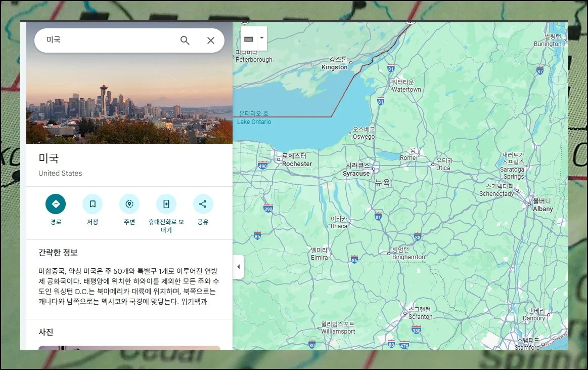The width and height of the screenshot is (588, 370).
Task: Open the 위키백과 link
Action: 194,302
